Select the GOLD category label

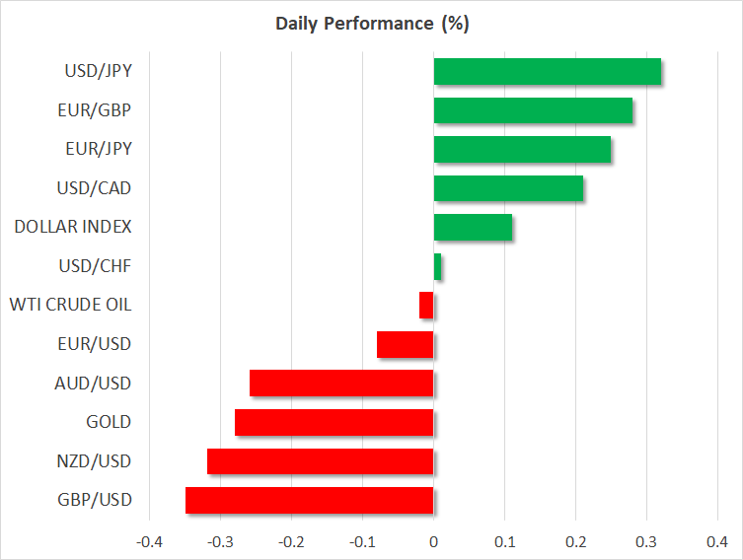tap(110, 422)
